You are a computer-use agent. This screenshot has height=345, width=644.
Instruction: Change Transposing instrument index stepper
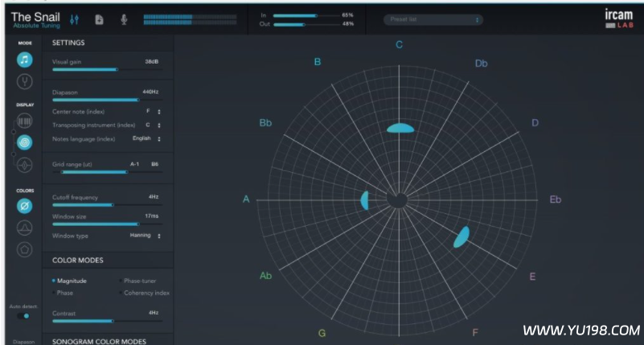159,125
